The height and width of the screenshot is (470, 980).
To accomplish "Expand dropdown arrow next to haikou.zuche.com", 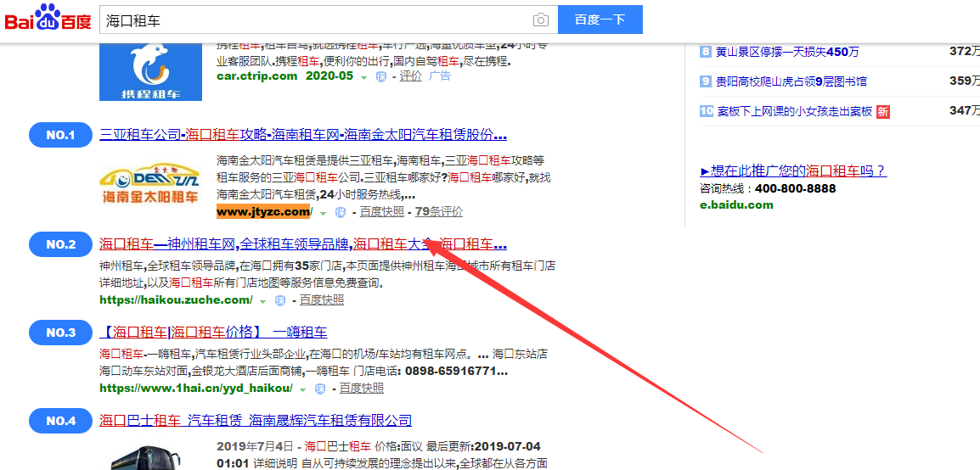I will point(263,301).
